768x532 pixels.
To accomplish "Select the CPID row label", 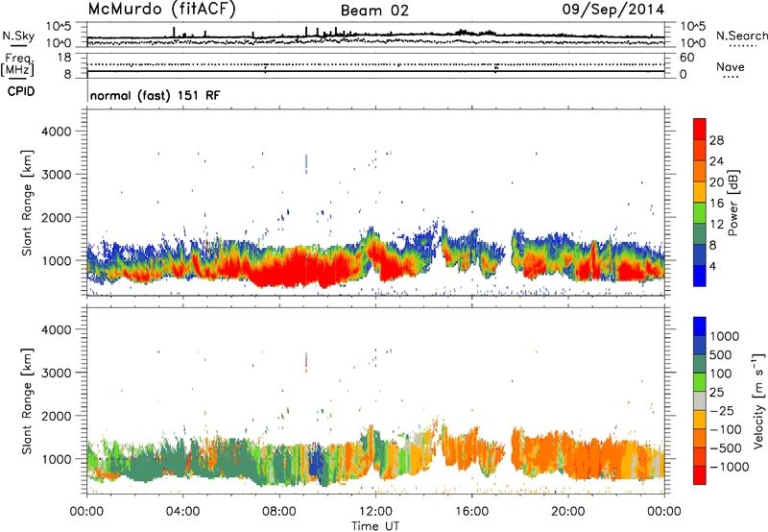I will point(21,91).
